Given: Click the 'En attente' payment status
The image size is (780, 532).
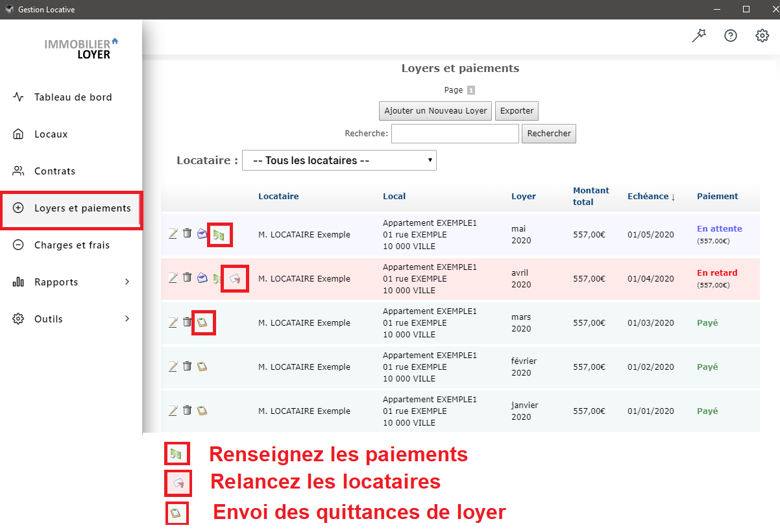Looking at the screenshot, I should tap(720, 229).
